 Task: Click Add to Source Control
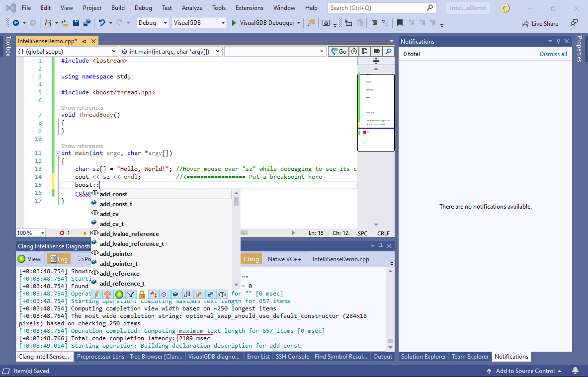[524, 371]
